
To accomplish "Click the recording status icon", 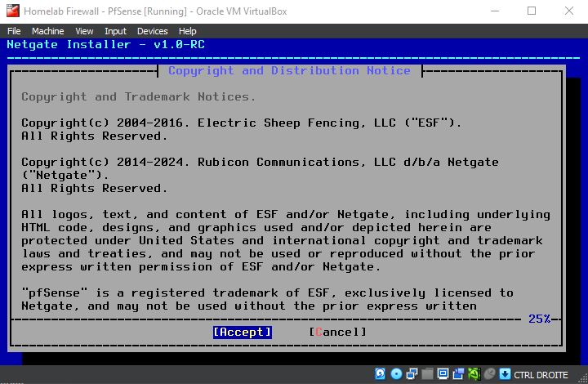I will 458,374.
